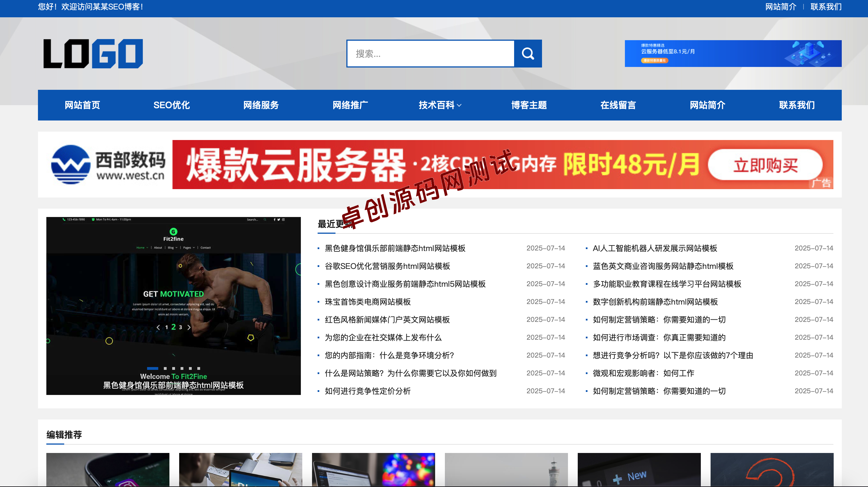Open article 想进行竞争分析吗？以下是你应该做的7个理由

[x=673, y=355]
